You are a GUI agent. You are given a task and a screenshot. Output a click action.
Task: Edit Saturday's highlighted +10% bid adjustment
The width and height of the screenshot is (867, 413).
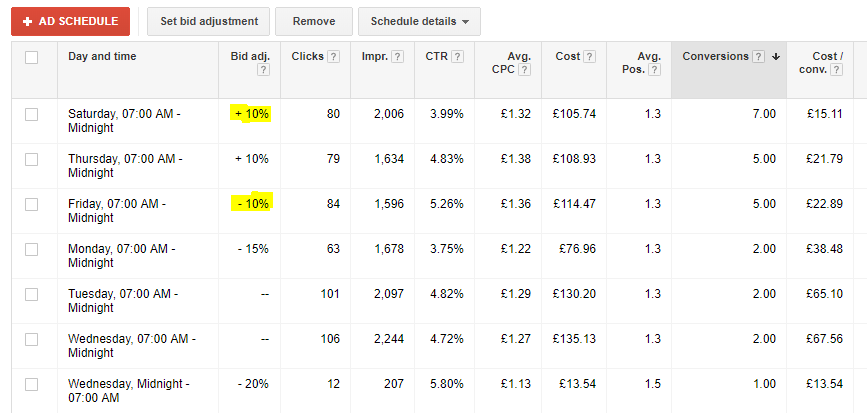tap(250, 114)
